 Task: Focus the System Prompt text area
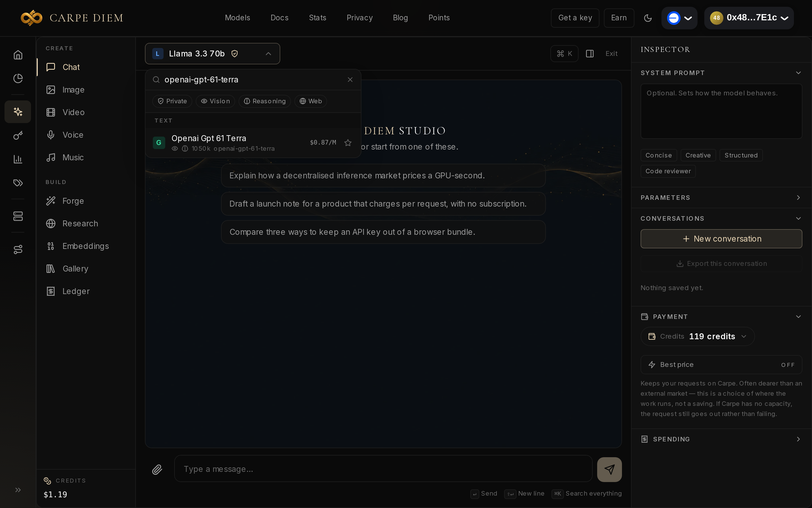click(721, 111)
